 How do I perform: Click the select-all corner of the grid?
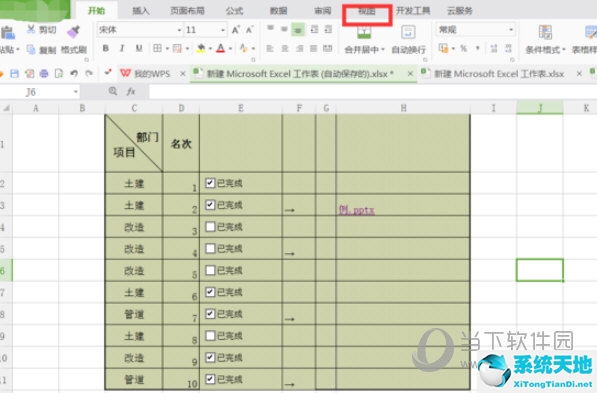click(6, 108)
